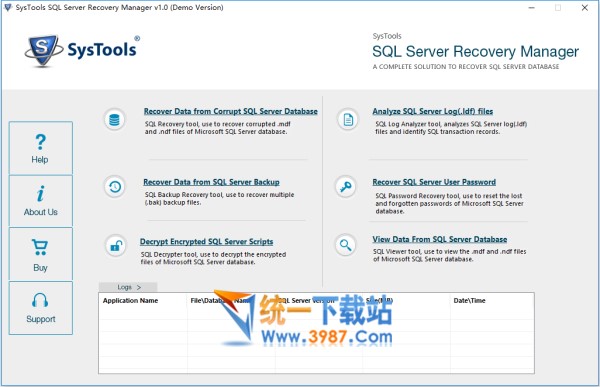
Task: Open Recover Data from Corrupt SQL Server Database
Action: [231, 111]
